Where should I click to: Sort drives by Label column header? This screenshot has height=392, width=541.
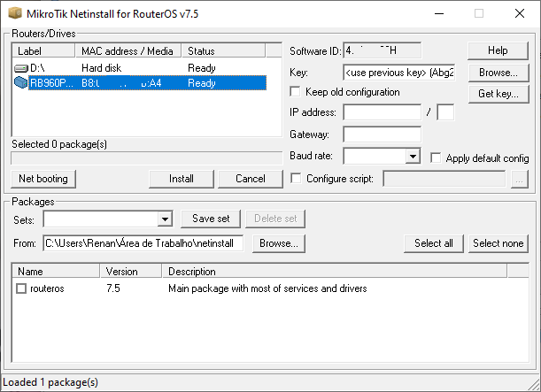(x=43, y=50)
